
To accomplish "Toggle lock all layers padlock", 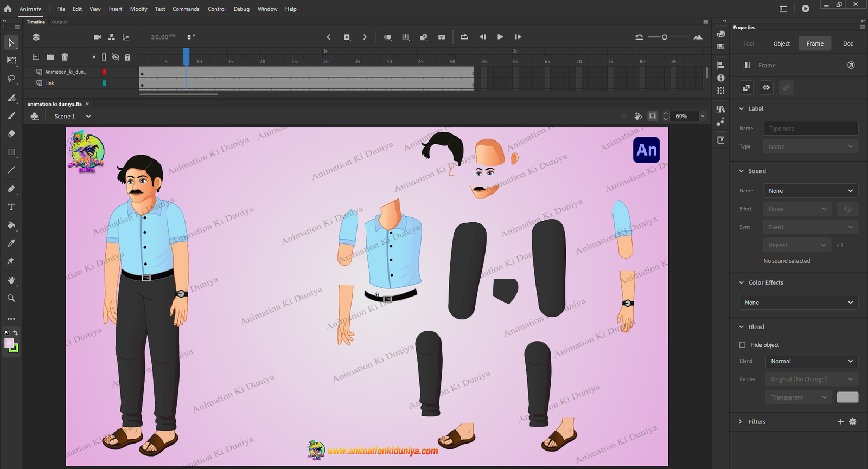I will [127, 57].
